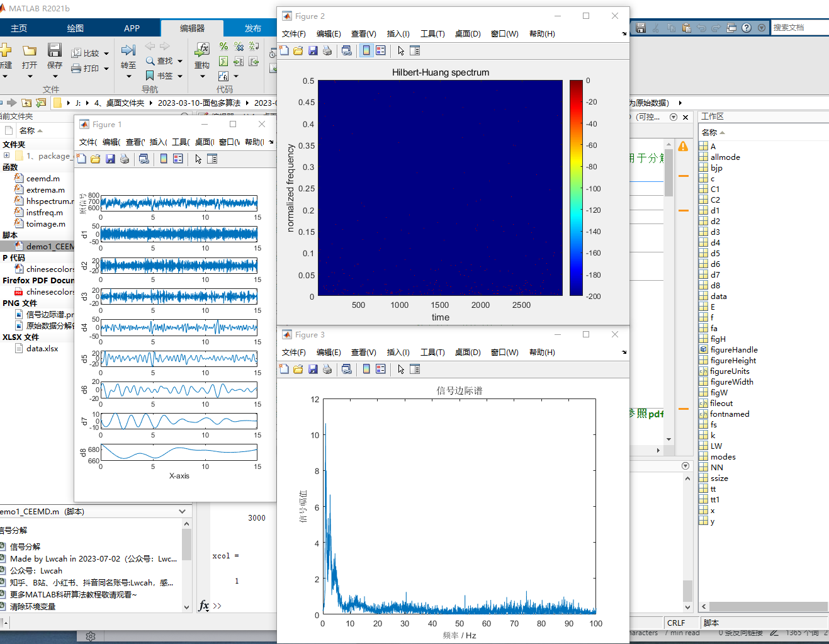829x644 pixels.
Task: Open the 插入(I) menu in Figure 3
Action: pos(398,352)
